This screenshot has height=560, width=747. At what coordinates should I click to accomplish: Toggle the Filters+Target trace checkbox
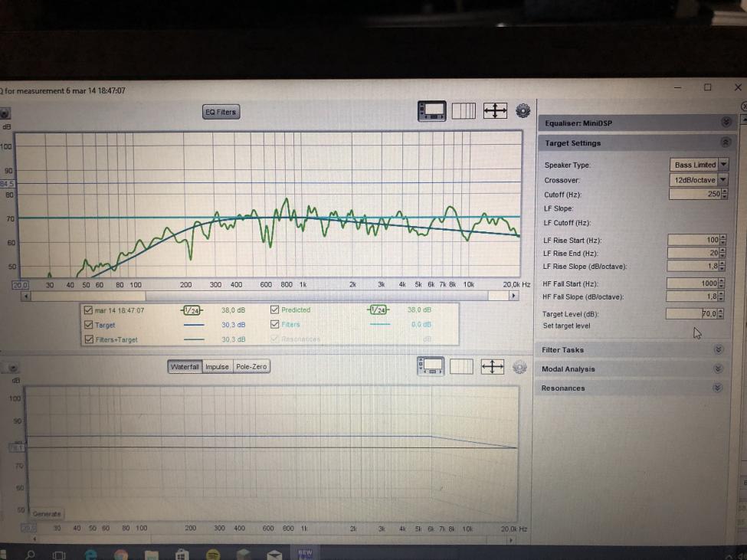(89, 339)
